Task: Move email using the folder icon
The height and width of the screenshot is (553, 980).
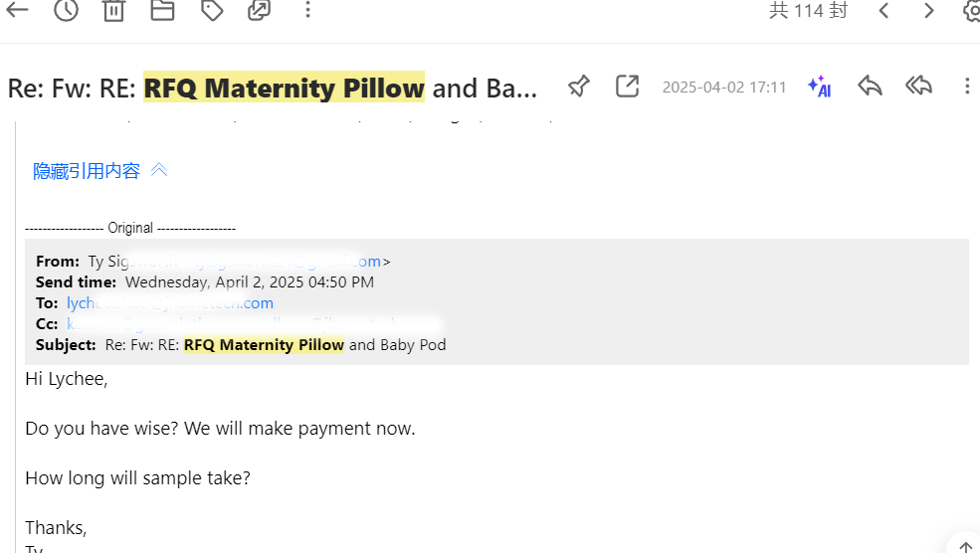Action: click(x=162, y=10)
